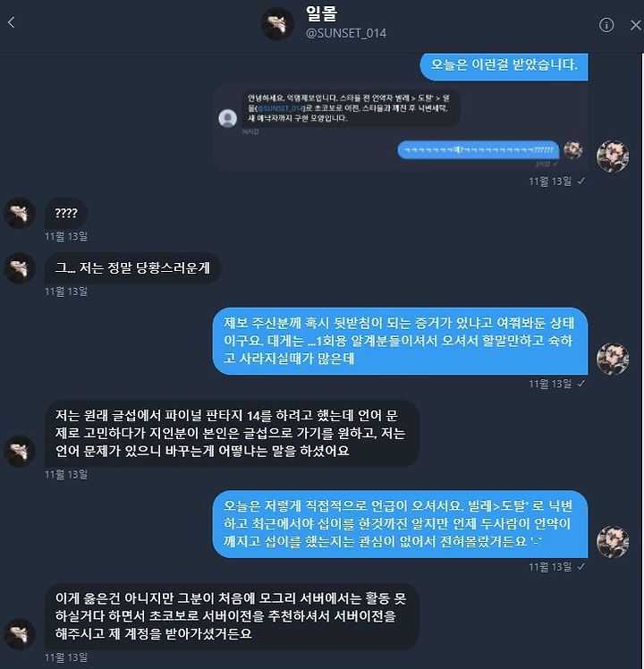Click the '11월 13일' timestamp under '????' message

[66, 236]
